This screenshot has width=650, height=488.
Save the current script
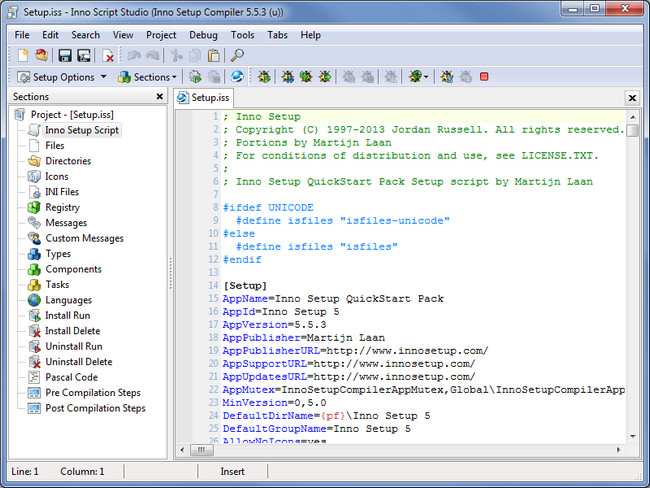pyautogui.click(x=65, y=56)
